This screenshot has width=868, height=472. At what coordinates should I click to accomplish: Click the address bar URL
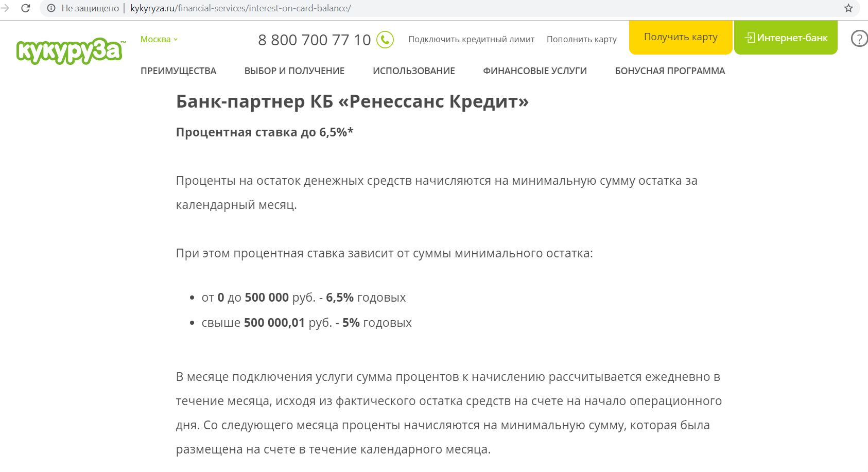[241, 8]
